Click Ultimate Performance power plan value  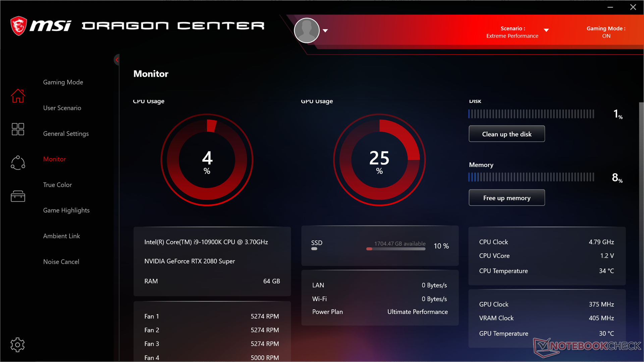pyautogui.click(x=418, y=312)
